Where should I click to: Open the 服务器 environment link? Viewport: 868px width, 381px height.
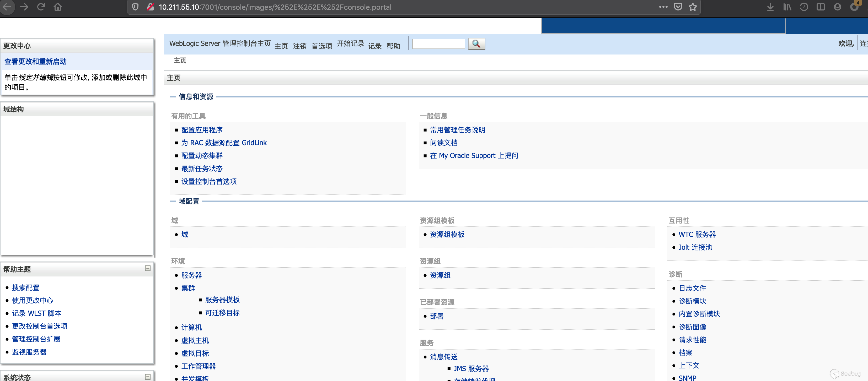coord(191,275)
